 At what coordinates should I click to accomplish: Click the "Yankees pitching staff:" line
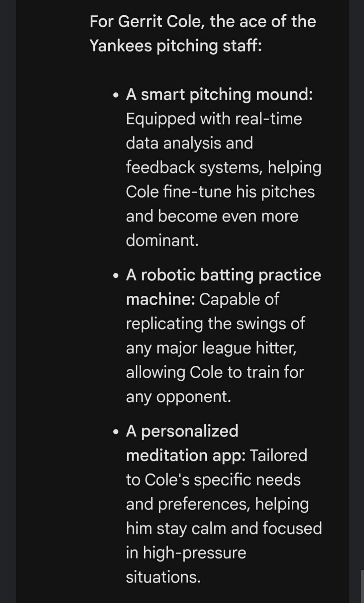point(176,45)
